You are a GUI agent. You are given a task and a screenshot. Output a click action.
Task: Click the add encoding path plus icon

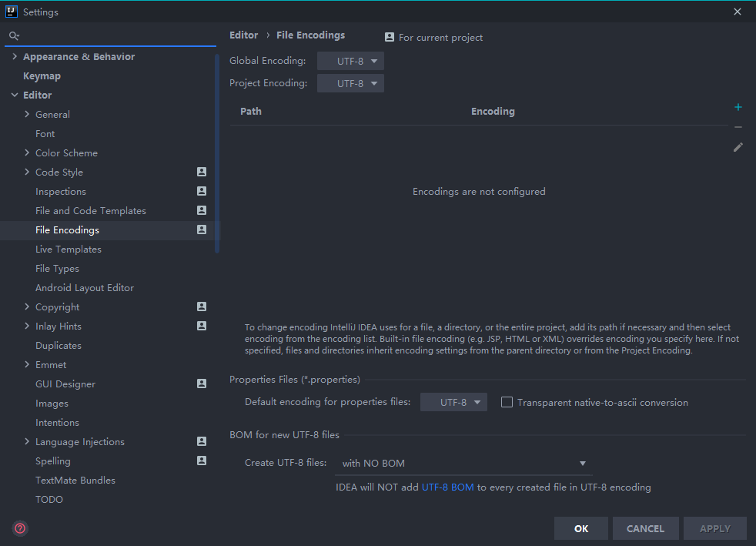pyautogui.click(x=738, y=108)
